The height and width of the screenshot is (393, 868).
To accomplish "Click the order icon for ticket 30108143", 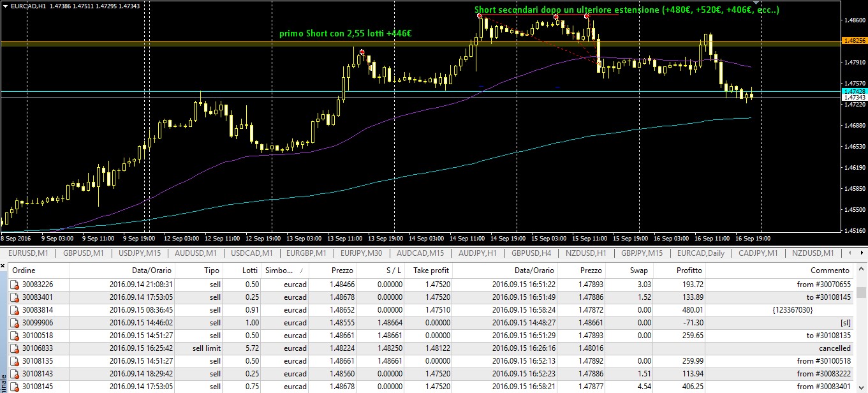I will [15, 373].
